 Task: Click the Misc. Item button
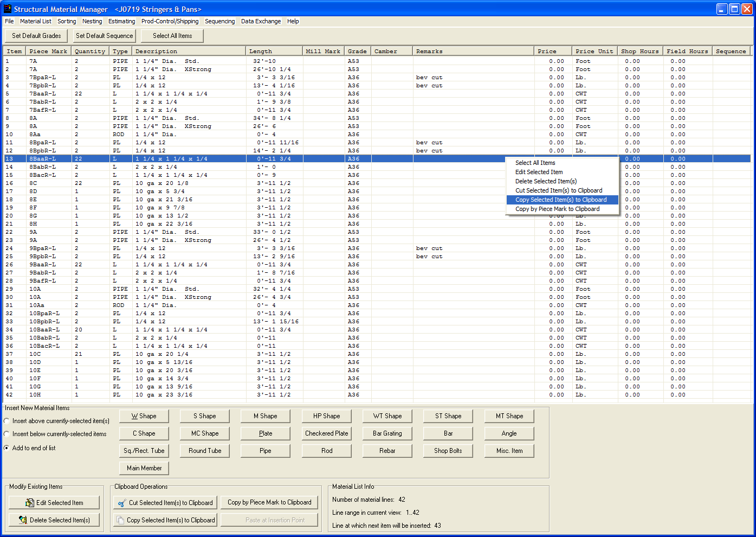[509, 451]
